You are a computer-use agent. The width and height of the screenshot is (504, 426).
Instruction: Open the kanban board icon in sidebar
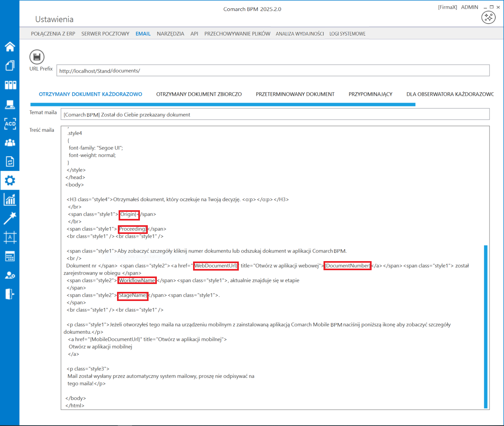[x=10, y=85]
